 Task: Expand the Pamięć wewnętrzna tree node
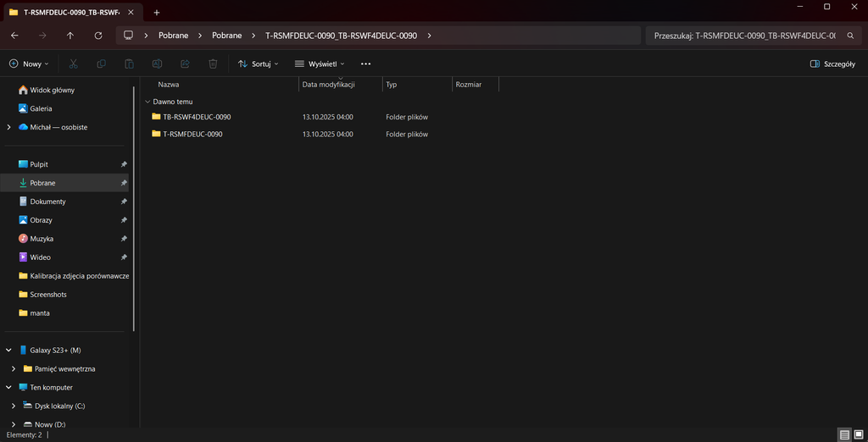(14, 369)
